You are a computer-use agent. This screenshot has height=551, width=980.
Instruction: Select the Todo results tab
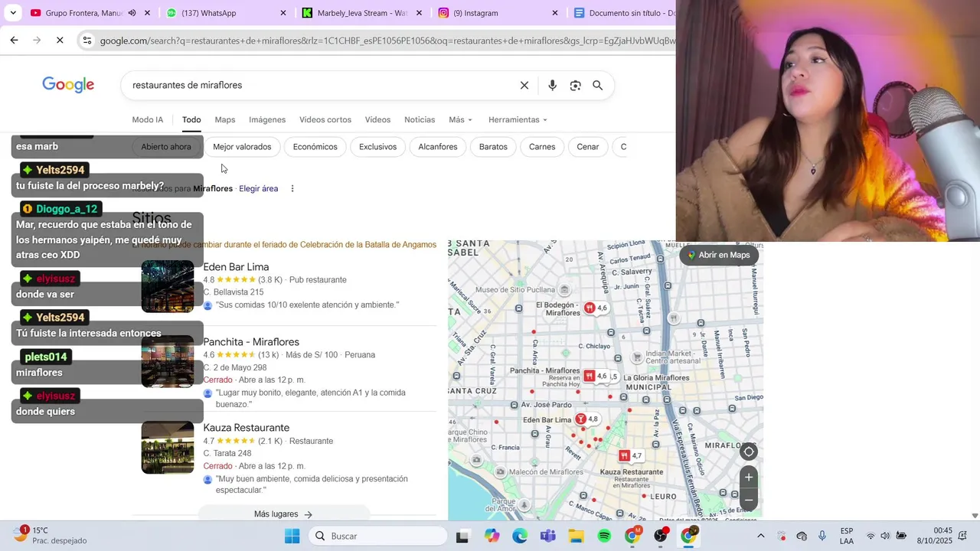tap(191, 119)
